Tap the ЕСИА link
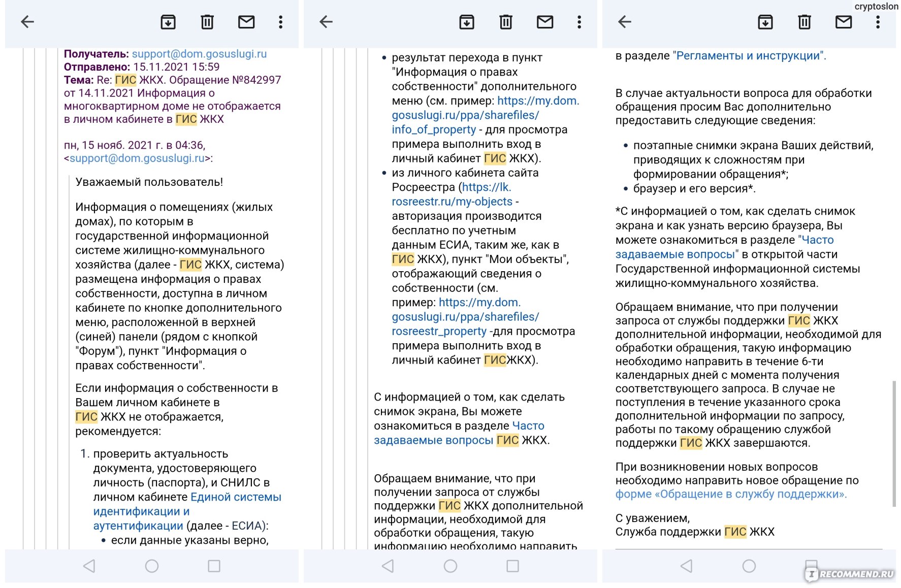Viewport: 901px width, 588px height. point(246,526)
